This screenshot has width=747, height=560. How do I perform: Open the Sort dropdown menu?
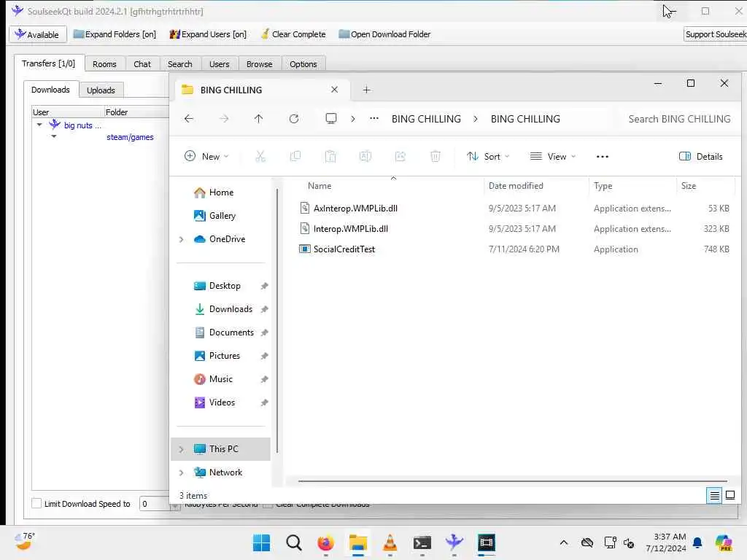488,156
